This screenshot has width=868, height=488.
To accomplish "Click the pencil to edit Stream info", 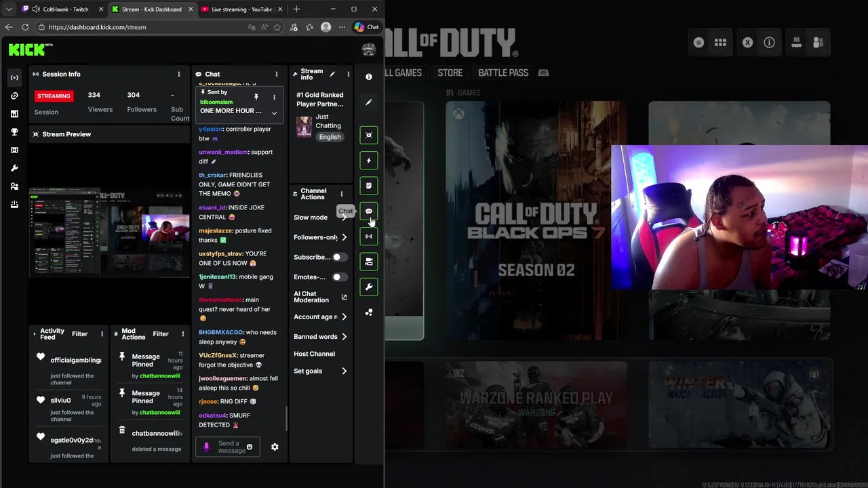I will [332, 74].
